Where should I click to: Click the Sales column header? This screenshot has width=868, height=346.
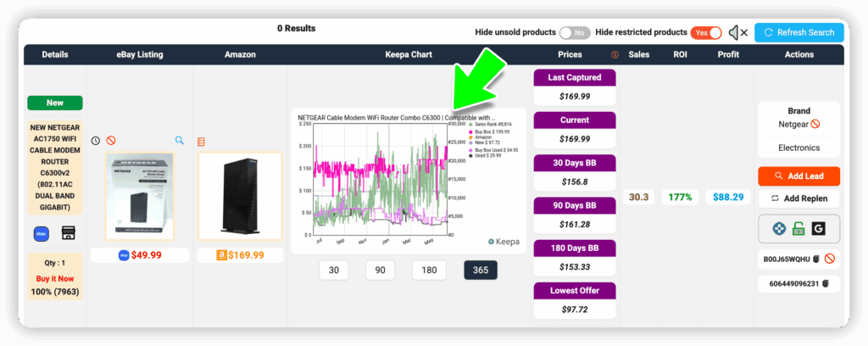point(639,54)
